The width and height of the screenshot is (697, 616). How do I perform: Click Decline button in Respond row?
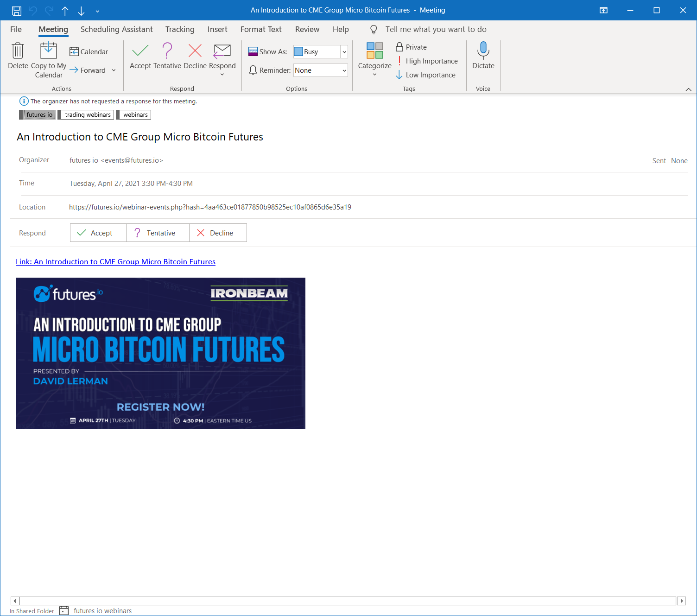tap(218, 233)
